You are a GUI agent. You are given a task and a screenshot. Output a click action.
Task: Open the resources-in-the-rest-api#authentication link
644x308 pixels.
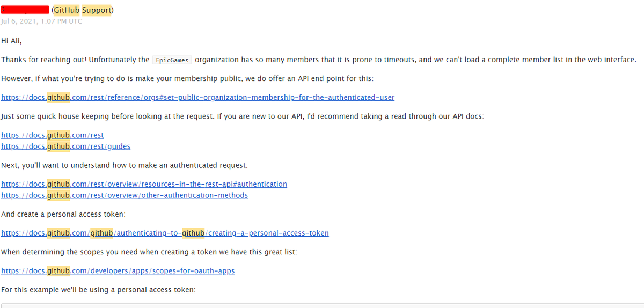click(x=144, y=184)
